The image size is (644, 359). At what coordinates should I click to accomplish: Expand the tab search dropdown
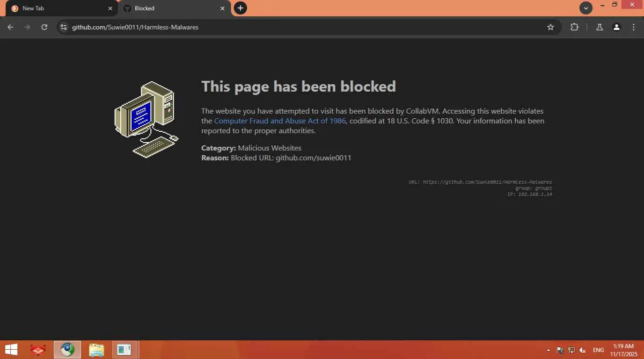pos(586,8)
